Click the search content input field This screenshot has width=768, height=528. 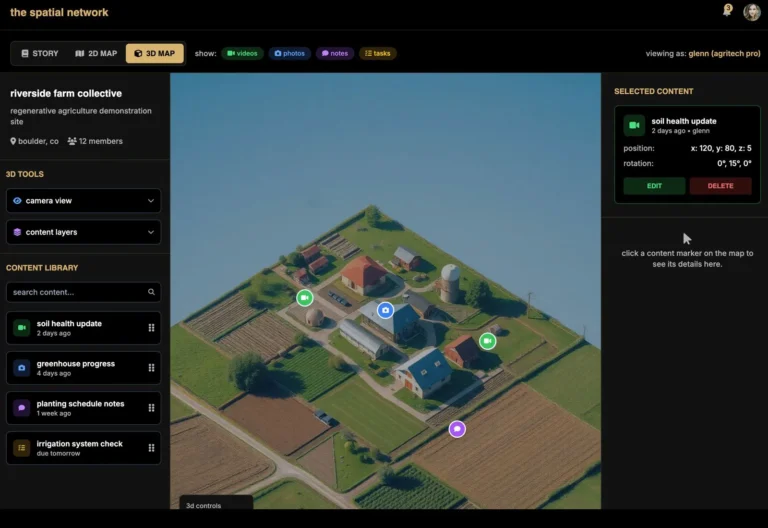pos(75,292)
